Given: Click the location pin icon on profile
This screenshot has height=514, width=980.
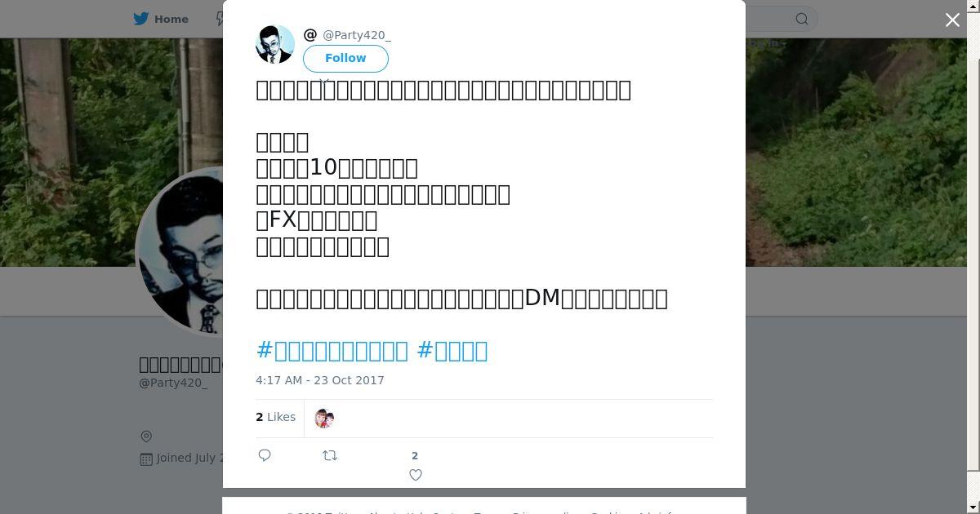Looking at the screenshot, I should click(x=146, y=436).
